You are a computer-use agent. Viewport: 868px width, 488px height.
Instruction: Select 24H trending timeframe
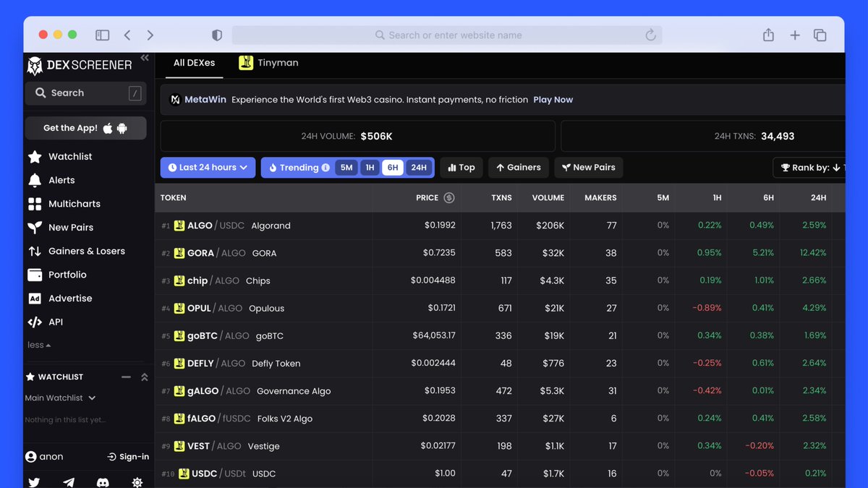[x=419, y=168]
